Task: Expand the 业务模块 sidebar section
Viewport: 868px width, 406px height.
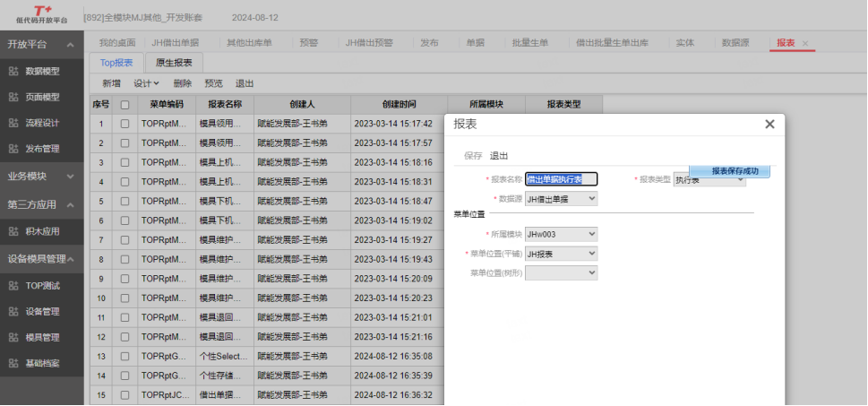Action: pyautogui.click(x=70, y=177)
